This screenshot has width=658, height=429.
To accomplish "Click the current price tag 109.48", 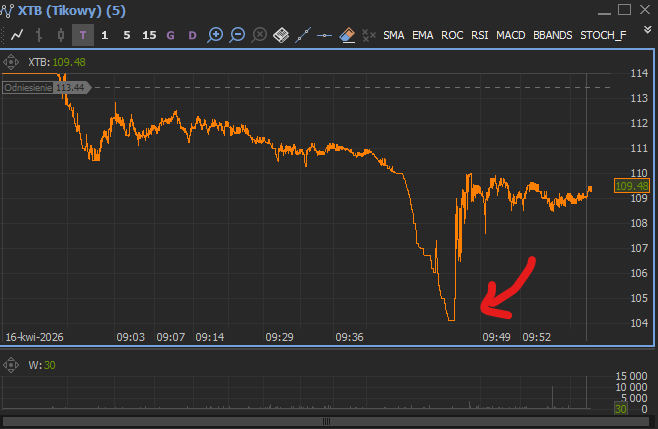I will click(x=632, y=186).
